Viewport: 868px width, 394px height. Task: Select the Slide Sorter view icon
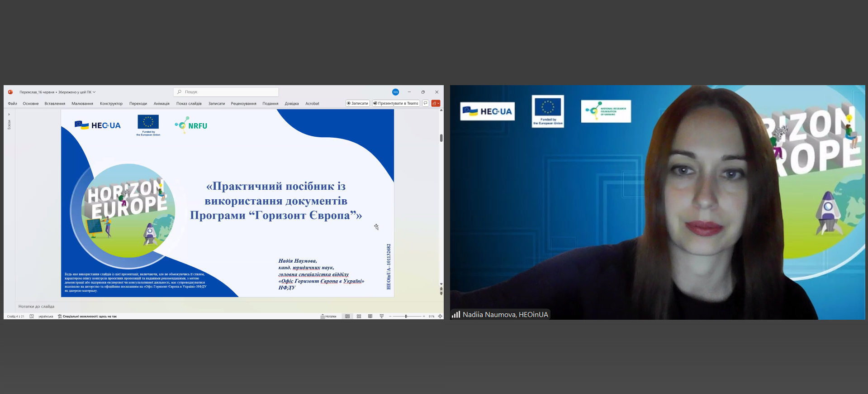click(359, 316)
